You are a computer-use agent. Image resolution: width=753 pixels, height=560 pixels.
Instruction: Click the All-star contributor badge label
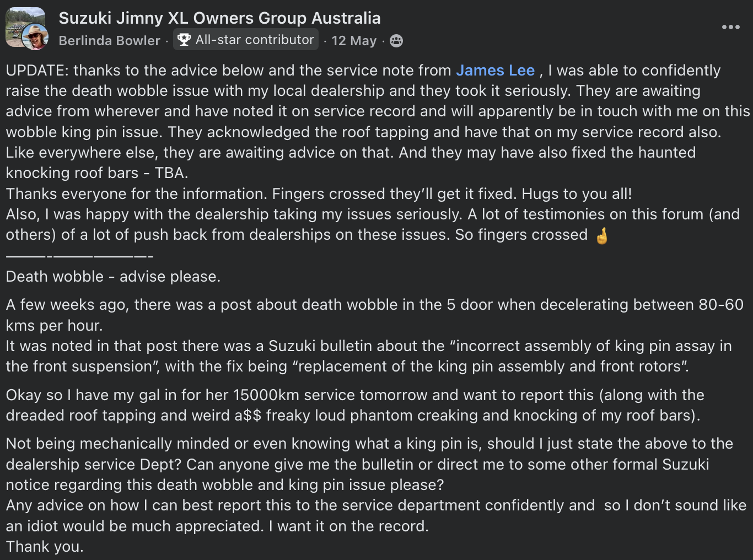(254, 40)
